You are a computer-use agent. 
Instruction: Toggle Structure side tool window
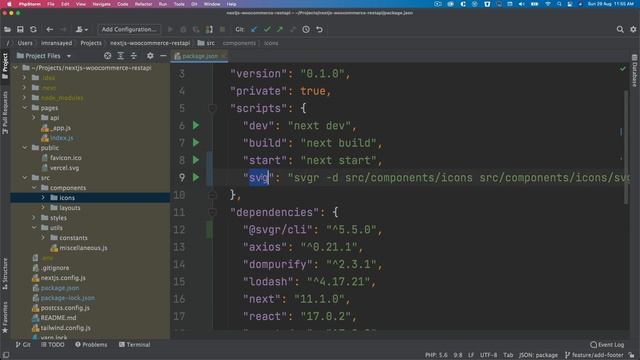(5, 273)
